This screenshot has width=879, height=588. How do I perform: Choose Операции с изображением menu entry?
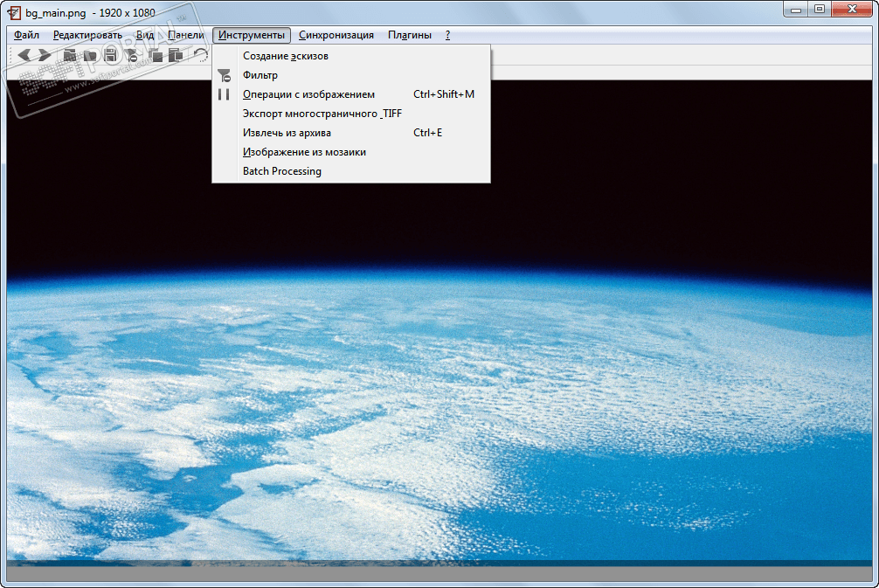pyautogui.click(x=308, y=94)
